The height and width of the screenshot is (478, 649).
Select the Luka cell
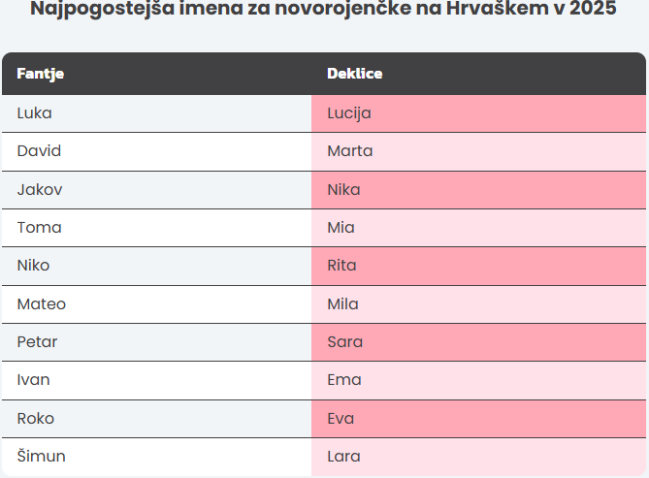[35, 113]
